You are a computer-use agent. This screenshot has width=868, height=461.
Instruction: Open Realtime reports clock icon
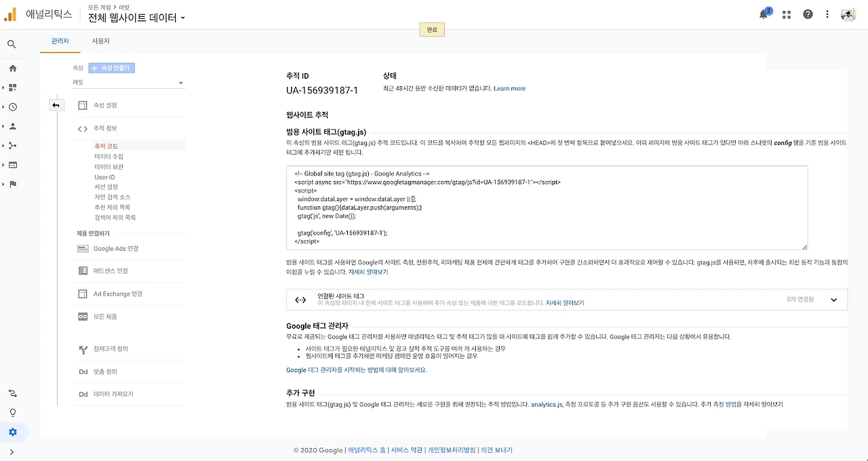pos(12,107)
